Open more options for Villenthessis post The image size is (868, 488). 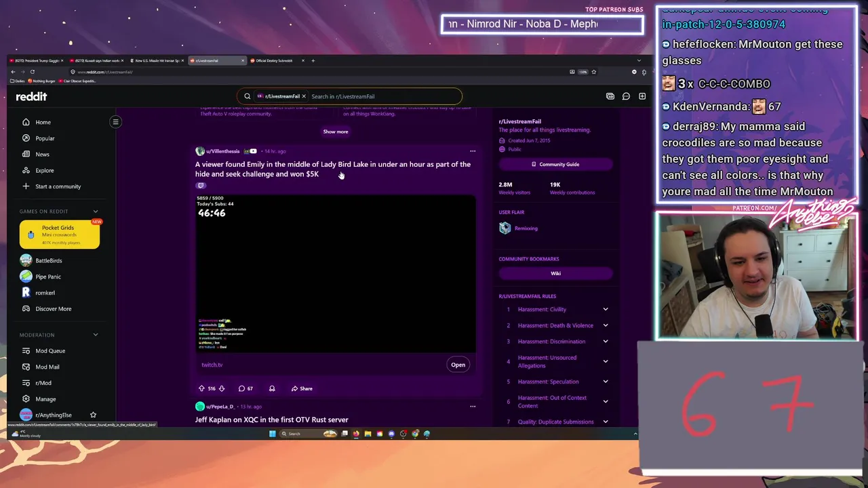[x=473, y=151]
